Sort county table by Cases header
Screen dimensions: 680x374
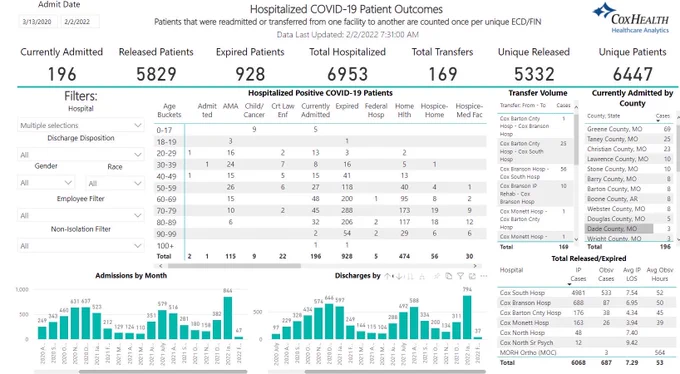(x=663, y=116)
